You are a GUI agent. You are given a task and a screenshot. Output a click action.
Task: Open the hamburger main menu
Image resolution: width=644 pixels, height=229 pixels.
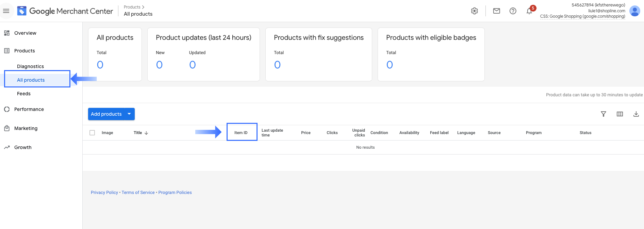[6, 11]
